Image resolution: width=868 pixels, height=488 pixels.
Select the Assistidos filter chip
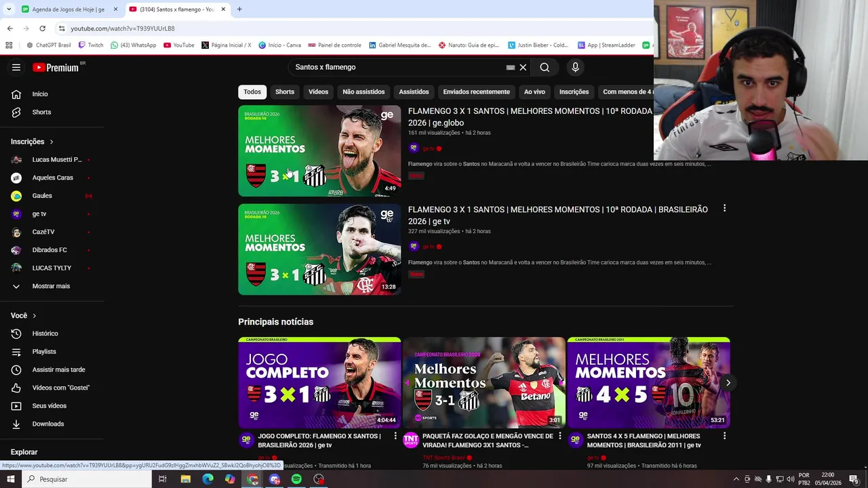click(414, 91)
